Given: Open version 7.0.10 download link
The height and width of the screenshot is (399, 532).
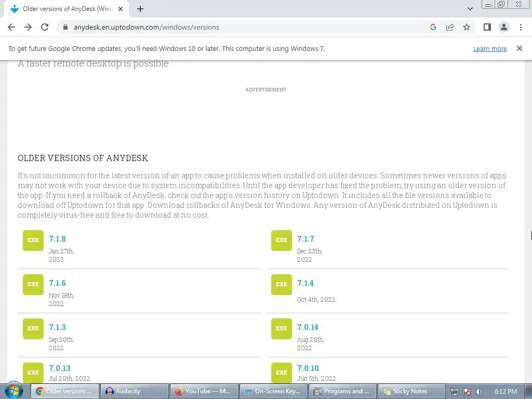Looking at the screenshot, I should click(x=308, y=368).
